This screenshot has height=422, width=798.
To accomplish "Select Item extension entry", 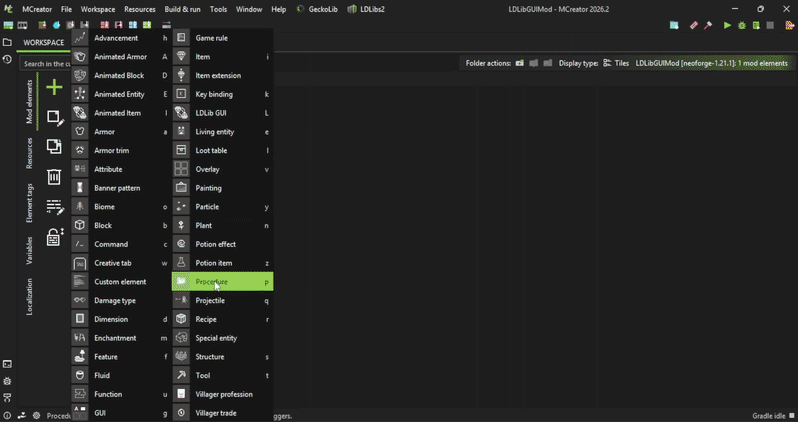I will 222,75.
